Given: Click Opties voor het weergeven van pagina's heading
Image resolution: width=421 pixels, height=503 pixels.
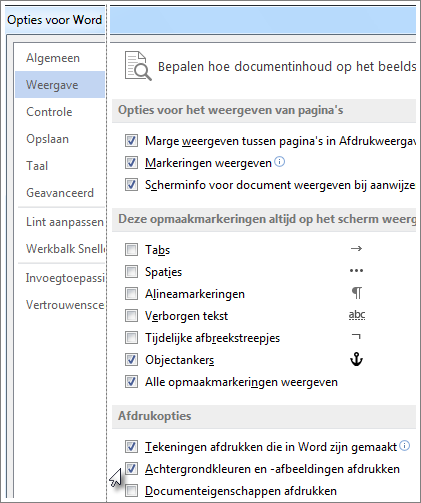Looking at the screenshot, I should coord(231,110).
